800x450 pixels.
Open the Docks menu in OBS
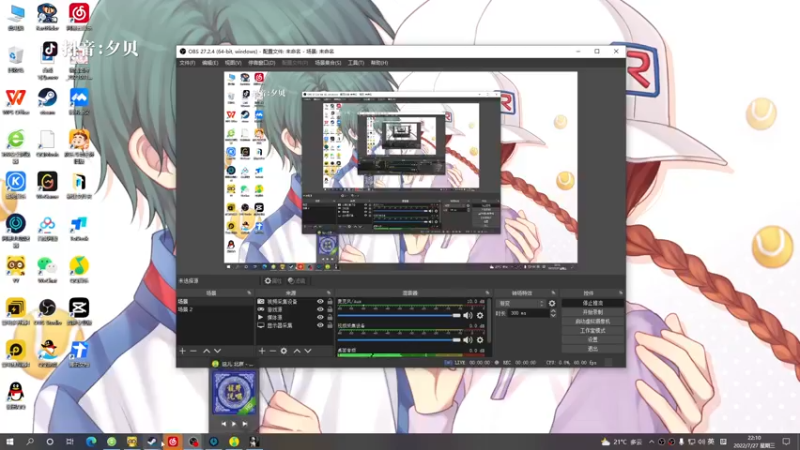click(x=262, y=63)
